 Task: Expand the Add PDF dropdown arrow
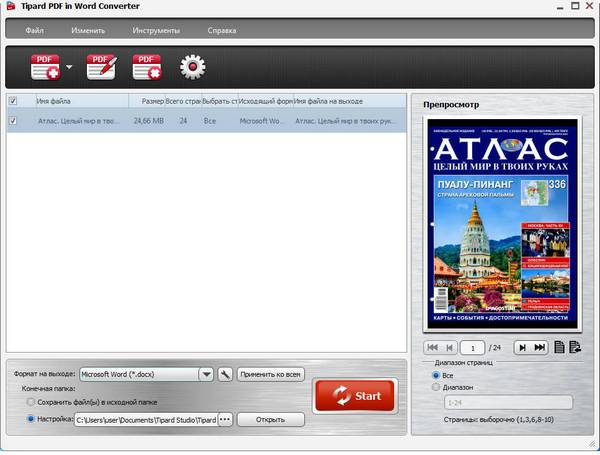70,68
